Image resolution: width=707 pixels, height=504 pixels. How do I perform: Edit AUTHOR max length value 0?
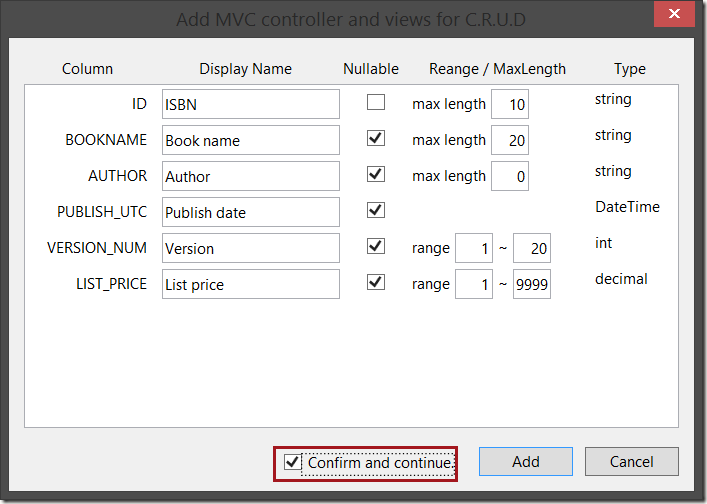510,176
